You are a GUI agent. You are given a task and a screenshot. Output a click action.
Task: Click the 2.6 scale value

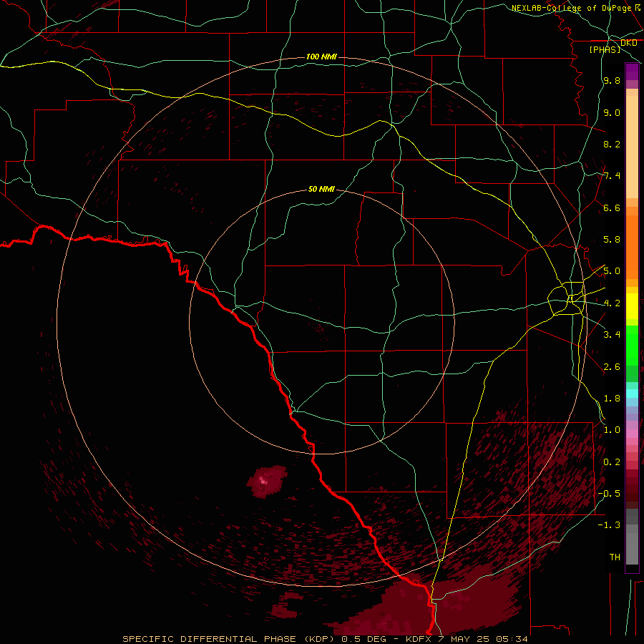[x=612, y=367]
